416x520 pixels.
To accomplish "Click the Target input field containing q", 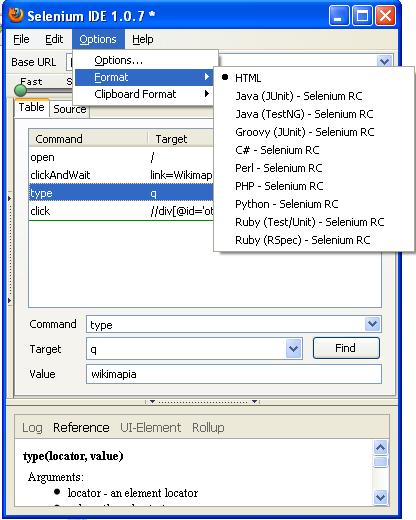I will tap(186, 349).
